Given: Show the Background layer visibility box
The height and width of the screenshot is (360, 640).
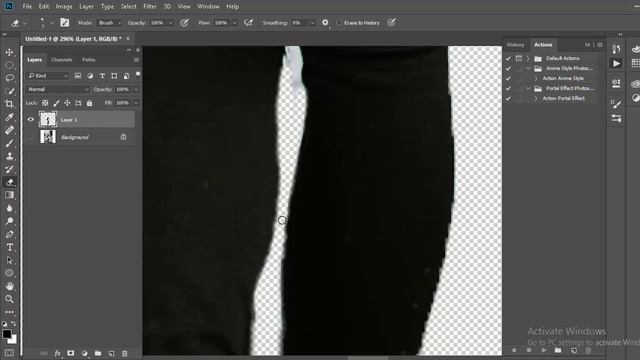Looking at the screenshot, I should click(x=30, y=137).
